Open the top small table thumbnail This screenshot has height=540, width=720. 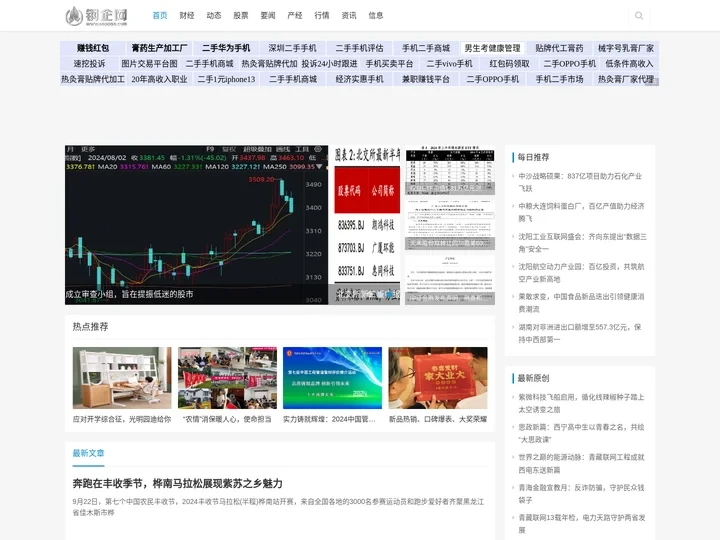tap(450, 170)
